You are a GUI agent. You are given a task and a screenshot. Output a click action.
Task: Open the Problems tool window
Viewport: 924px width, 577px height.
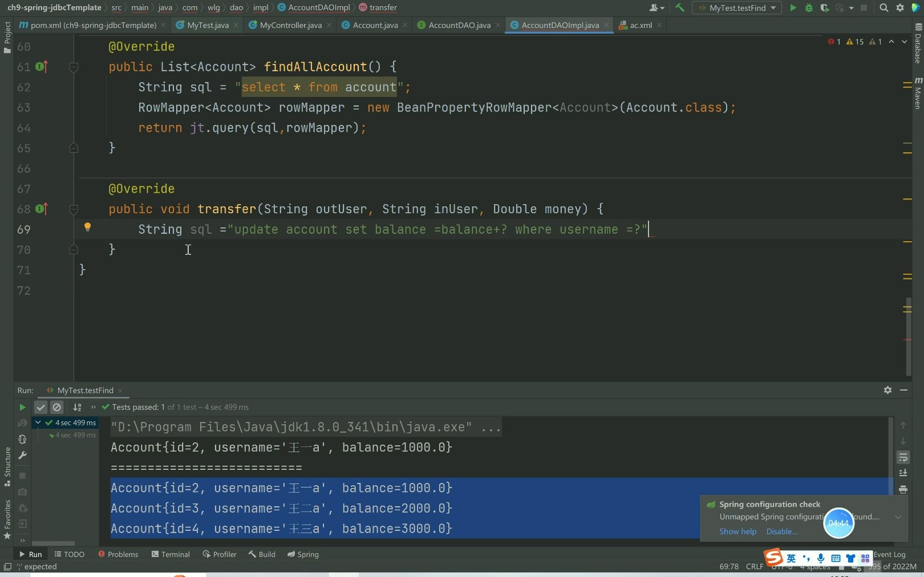point(118,554)
